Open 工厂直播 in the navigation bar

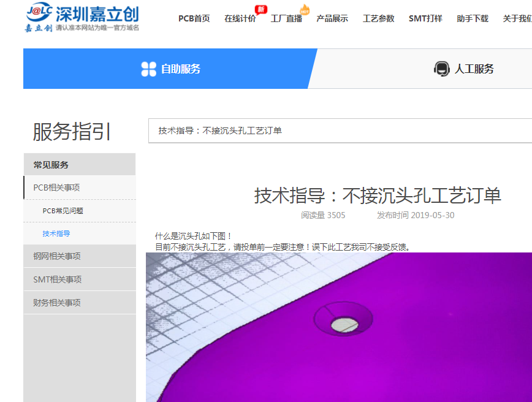coord(286,18)
